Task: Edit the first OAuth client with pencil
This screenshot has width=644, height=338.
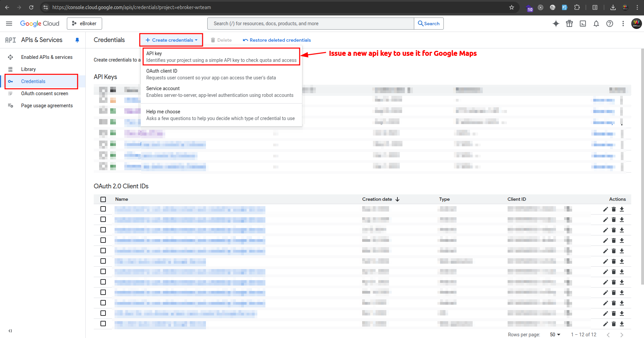Action: [605, 209]
